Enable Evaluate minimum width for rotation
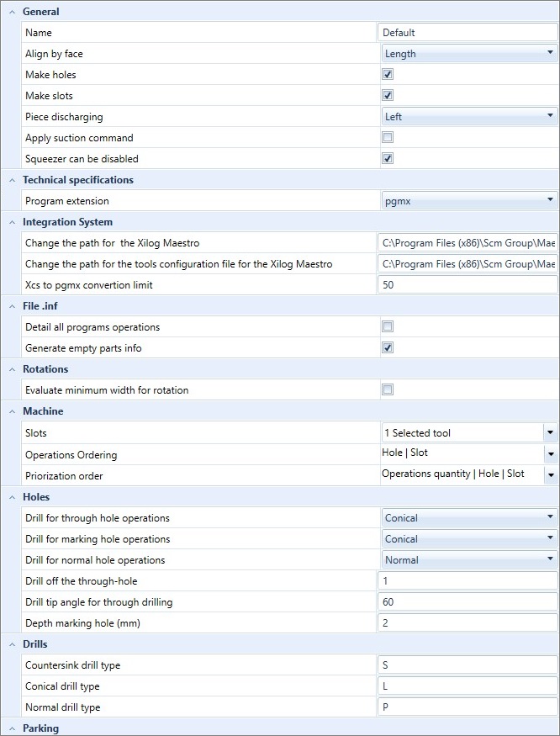 tap(388, 389)
